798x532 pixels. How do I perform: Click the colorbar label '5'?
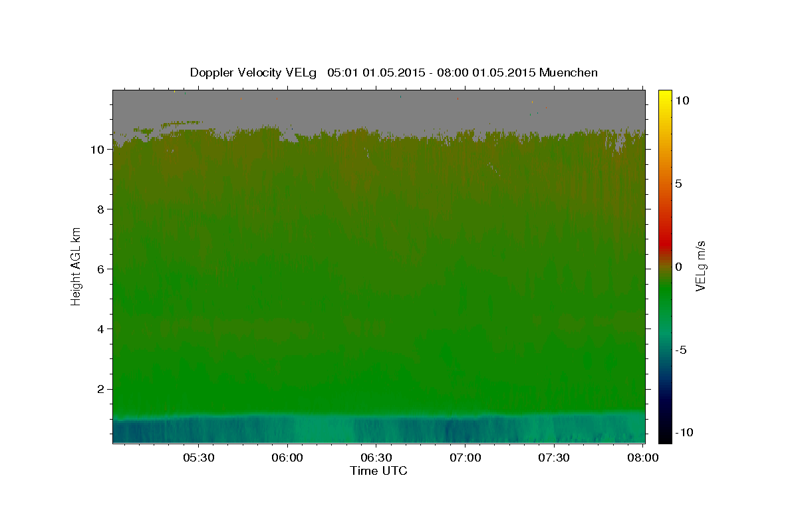point(678,184)
